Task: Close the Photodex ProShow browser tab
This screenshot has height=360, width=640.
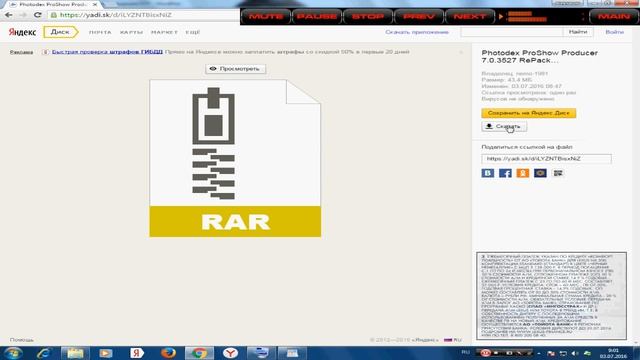Action: coord(95,4)
